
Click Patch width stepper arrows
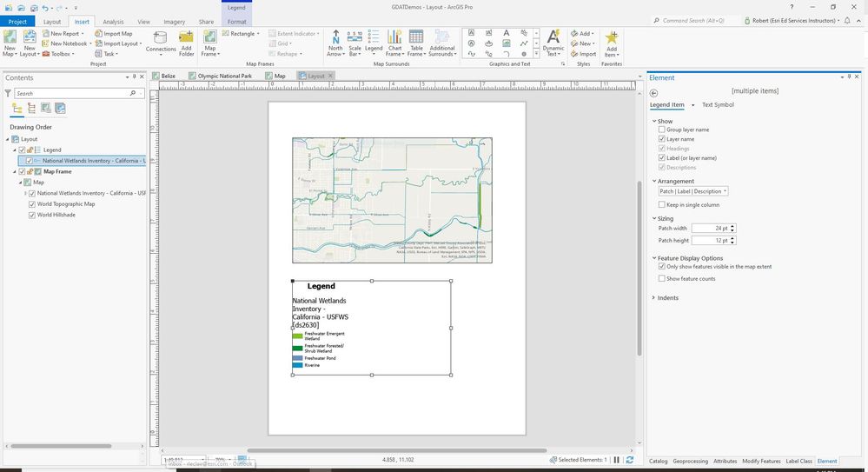coord(732,229)
